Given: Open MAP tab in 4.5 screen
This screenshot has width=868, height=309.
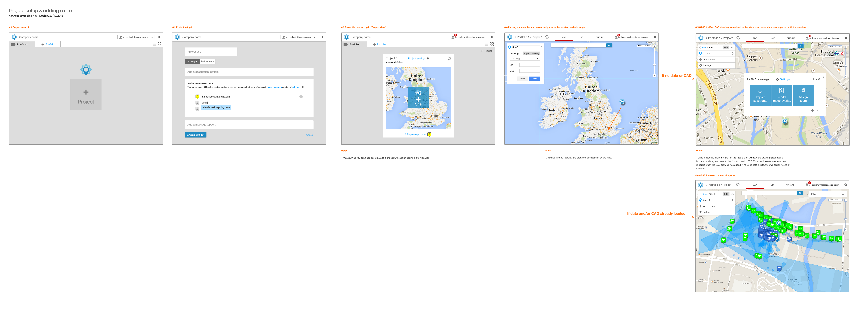Looking at the screenshot, I should (755, 38).
